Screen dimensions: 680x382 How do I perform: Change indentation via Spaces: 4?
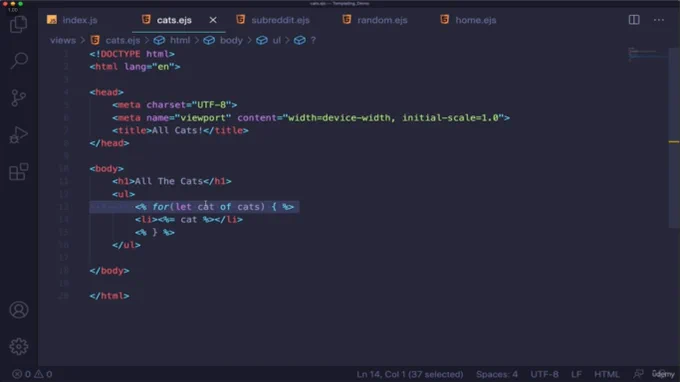[x=497, y=374]
